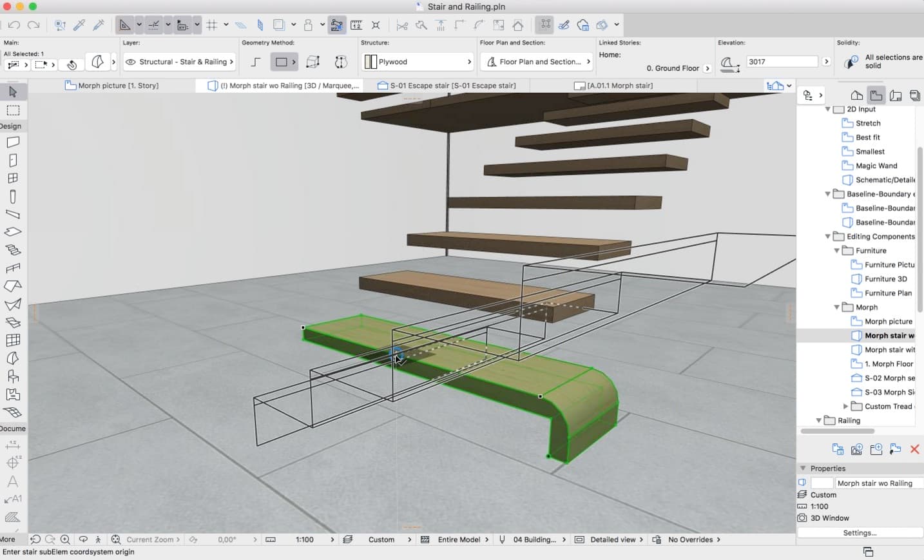The height and width of the screenshot is (560, 924).
Task: Click the Dimension tool icon in the toolbox
Action: pos(12,445)
